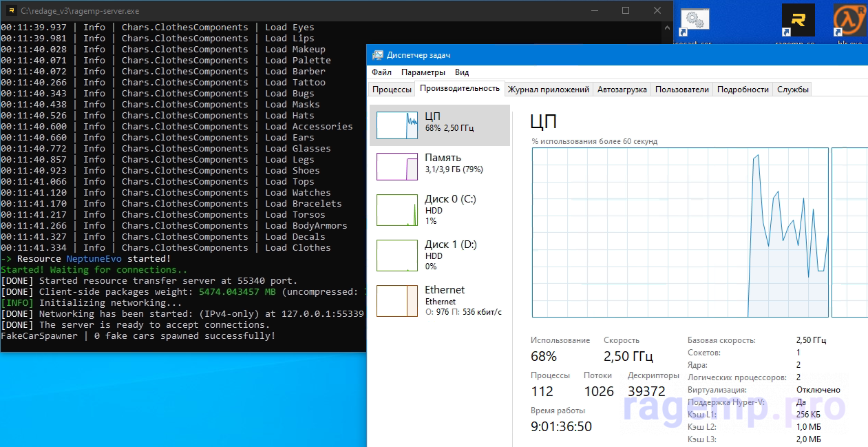Click the processes count value 112
The height and width of the screenshot is (447, 868).
pos(542,391)
